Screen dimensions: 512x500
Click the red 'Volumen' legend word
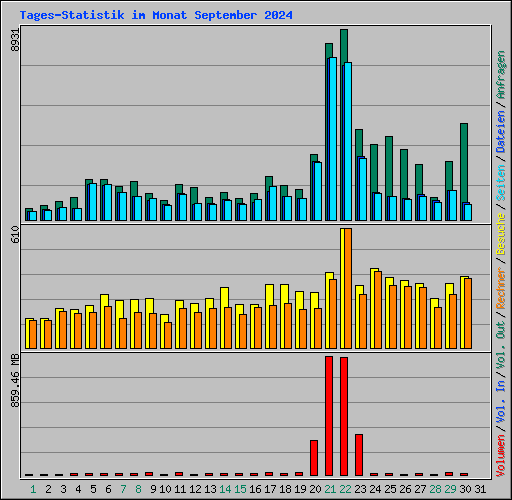coord(501,455)
